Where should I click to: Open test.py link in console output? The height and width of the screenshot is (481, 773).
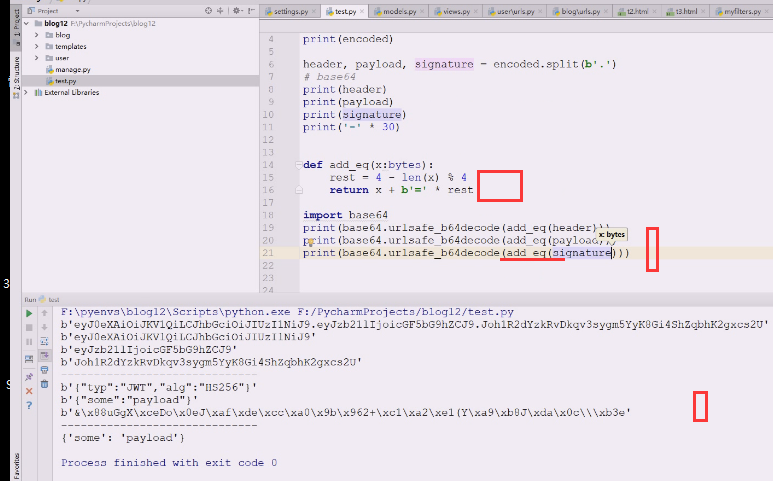406,312
